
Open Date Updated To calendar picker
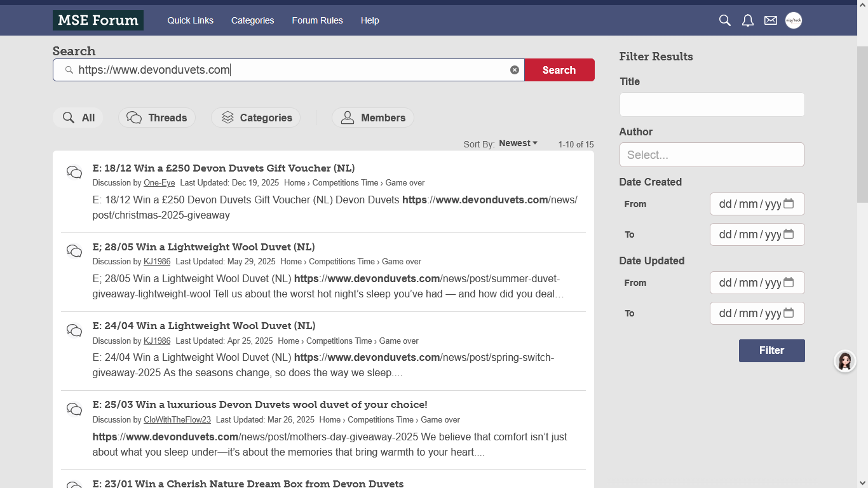tap(789, 313)
